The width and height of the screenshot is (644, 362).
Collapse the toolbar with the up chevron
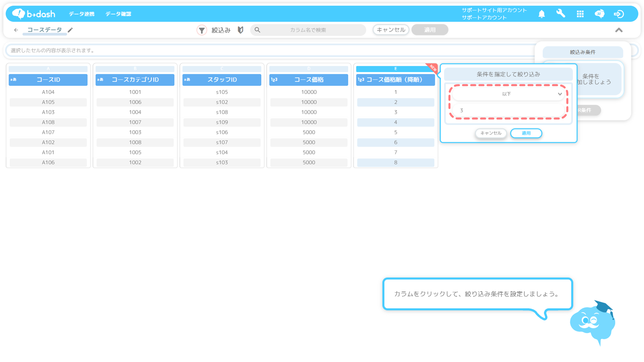pos(619,30)
